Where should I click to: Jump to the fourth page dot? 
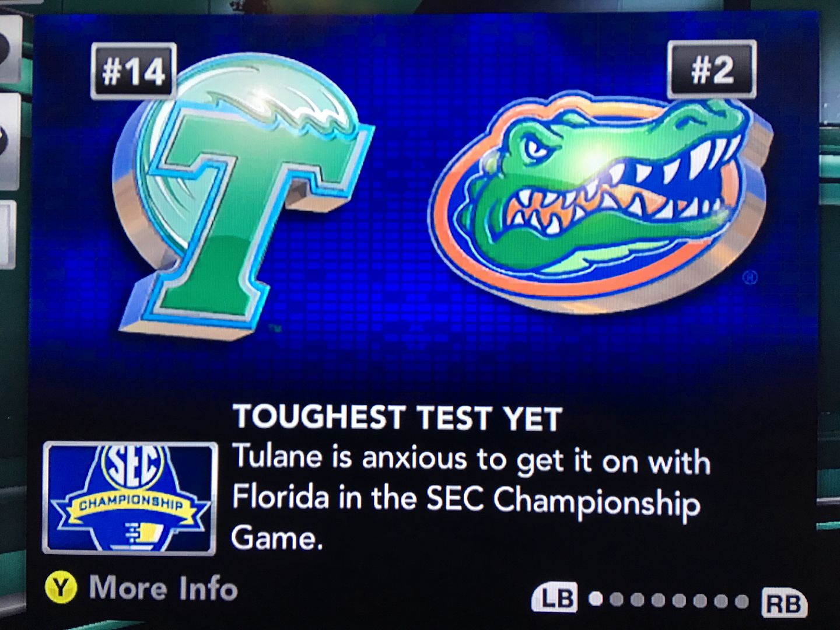point(659,600)
